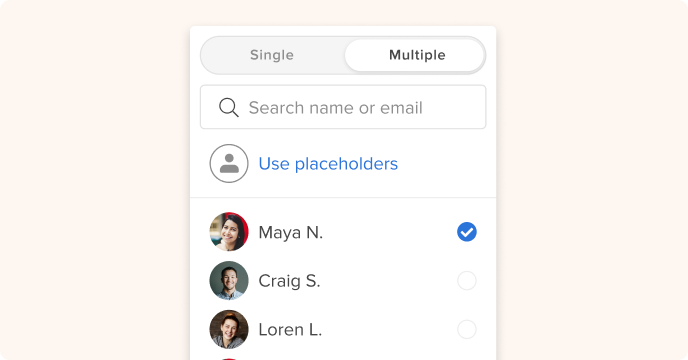The height and width of the screenshot is (360, 688).
Task: Click the Craig S. name label
Action: pyautogui.click(x=289, y=281)
